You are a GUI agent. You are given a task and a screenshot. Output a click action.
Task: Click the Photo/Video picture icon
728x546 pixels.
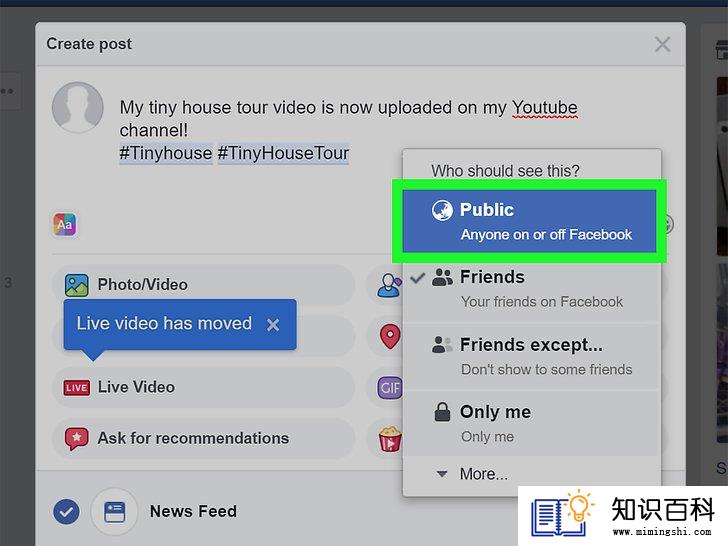click(x=77, y=285)
